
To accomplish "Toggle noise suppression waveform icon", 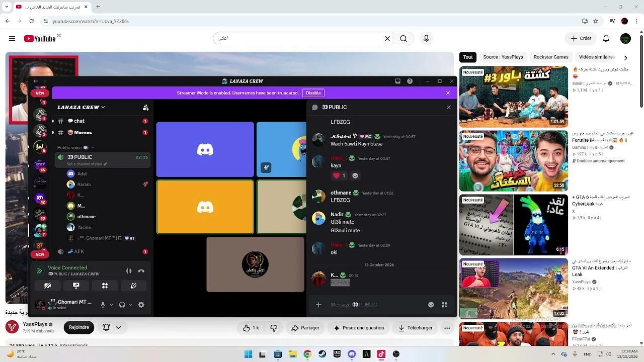I will click(129, 271).
